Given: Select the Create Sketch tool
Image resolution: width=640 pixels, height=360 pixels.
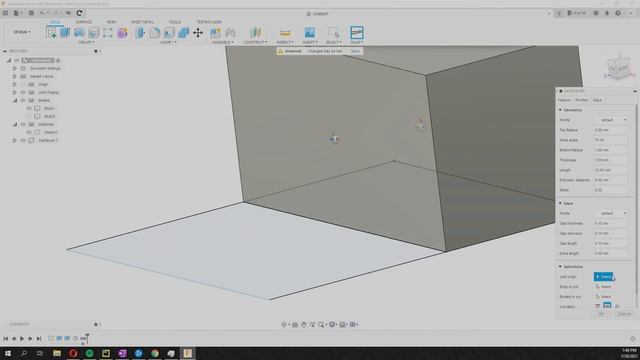Looking at the screenshot, I should 51,33.
